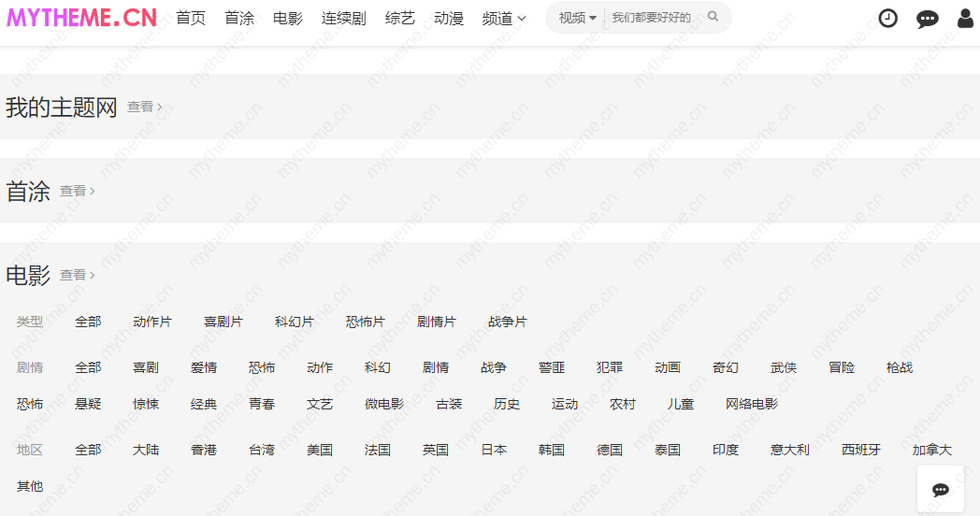Click the MYTHEME.CN logo
The width and height of the screenshot is (980, 516).
[81, 18]
